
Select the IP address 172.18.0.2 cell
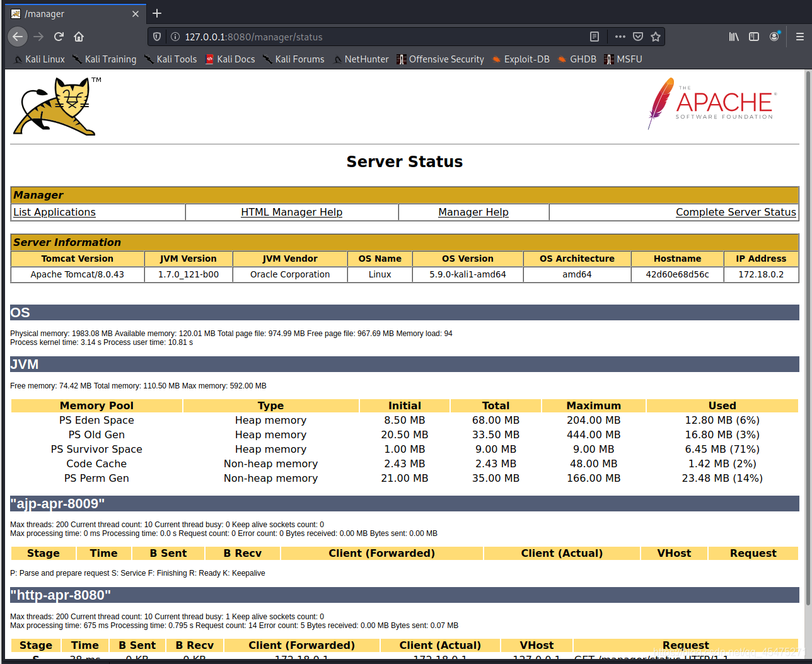(761, 274)
